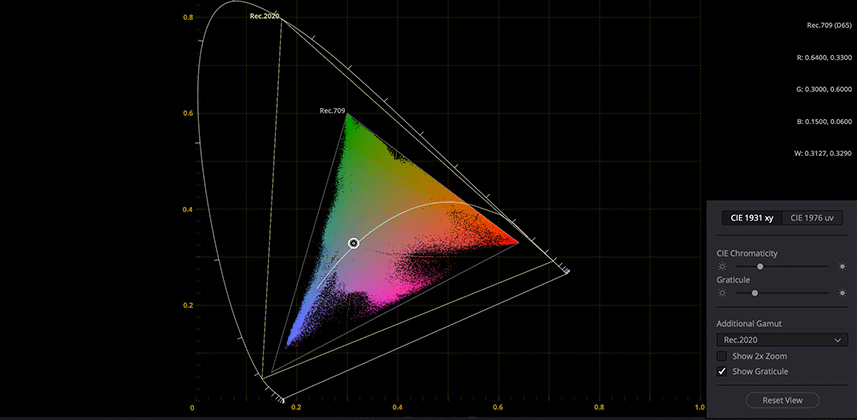Switch to the CIE 1976 uv tab
The width and height of the screenshot is (857, 420).
pyautogui.click(x=813, y=218)
